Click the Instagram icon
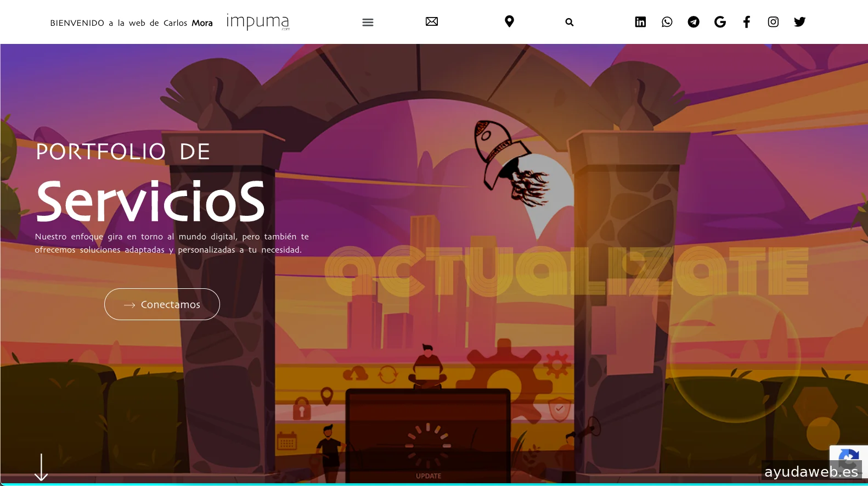This screenshot has width=868, height=486. pyautogui.click(x=773, y=22)
